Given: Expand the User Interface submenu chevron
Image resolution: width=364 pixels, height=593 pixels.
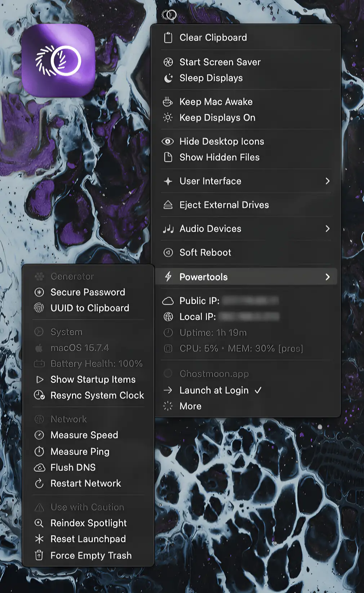Looking at the screenshot, I should (327, 181).
